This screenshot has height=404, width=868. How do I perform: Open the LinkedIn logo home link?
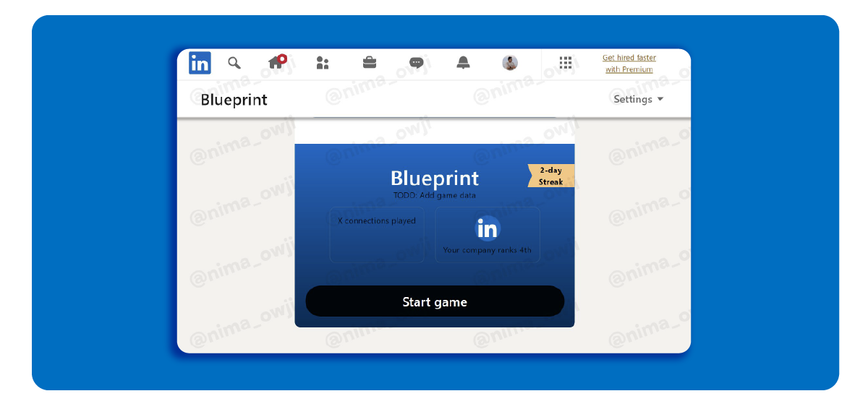click(200, 63)
